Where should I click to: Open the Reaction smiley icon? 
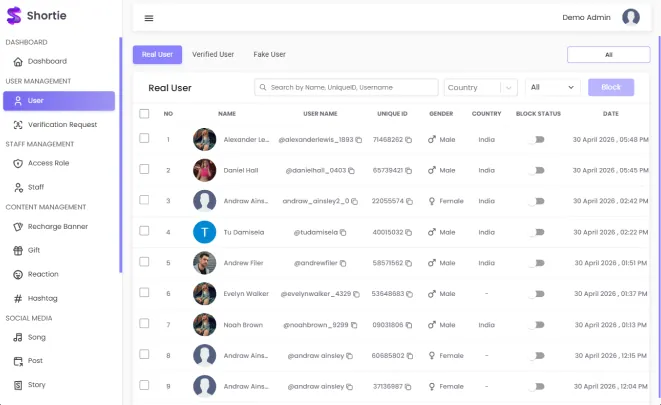[18, 275]
